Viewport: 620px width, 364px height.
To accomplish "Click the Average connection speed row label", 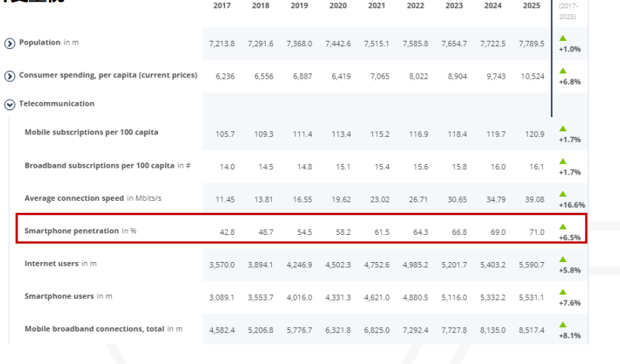I will tap(74, 199).
